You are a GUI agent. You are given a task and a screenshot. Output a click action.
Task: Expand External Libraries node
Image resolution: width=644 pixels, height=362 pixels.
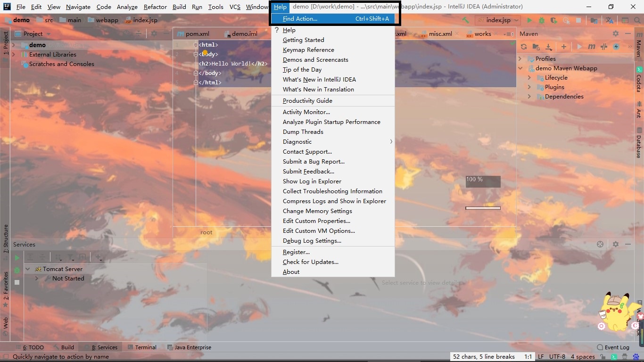pos(14,55)
